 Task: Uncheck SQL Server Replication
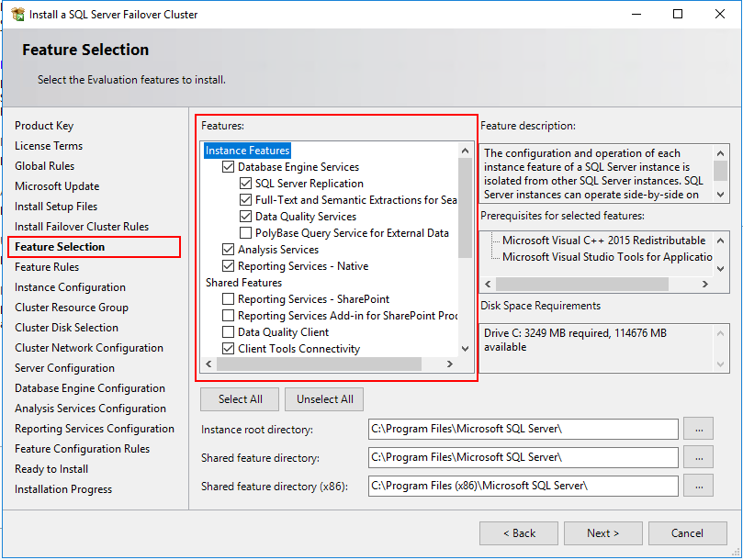pos(245,184)
